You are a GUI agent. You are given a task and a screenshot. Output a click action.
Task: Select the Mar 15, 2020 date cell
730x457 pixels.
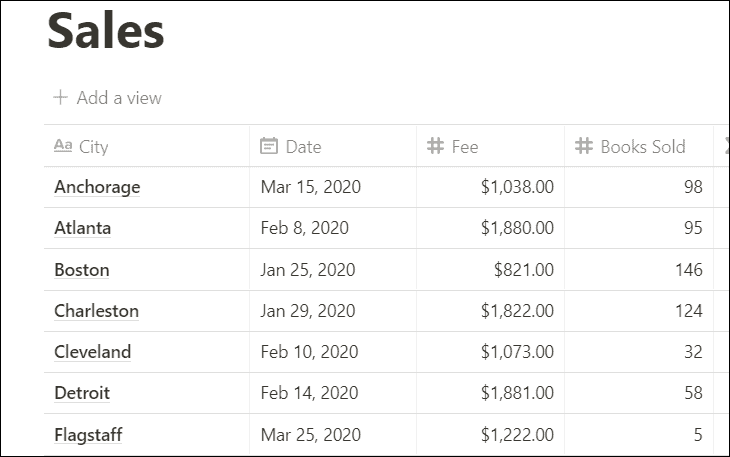[333, 187]
